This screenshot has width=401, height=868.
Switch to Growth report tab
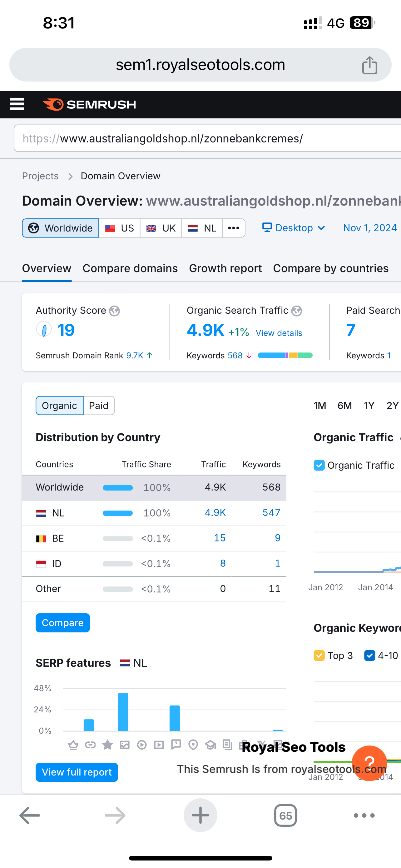coord(225,268)
